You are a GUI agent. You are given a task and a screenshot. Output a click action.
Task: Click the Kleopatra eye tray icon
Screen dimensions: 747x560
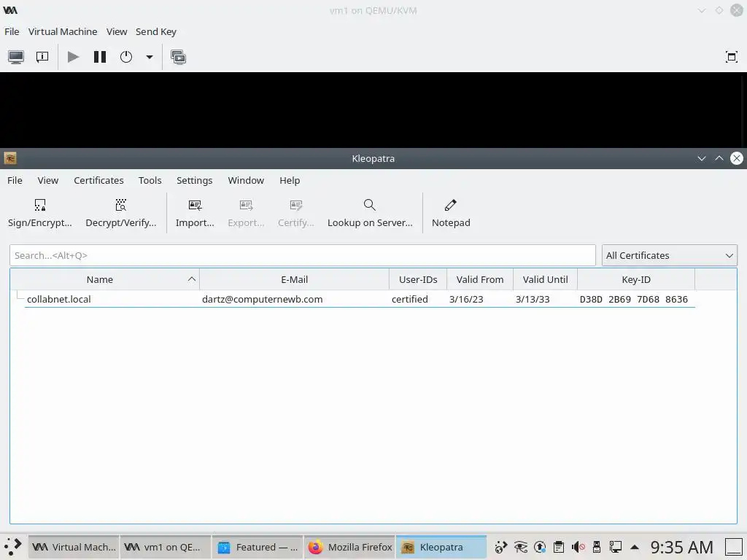point(521,547)
